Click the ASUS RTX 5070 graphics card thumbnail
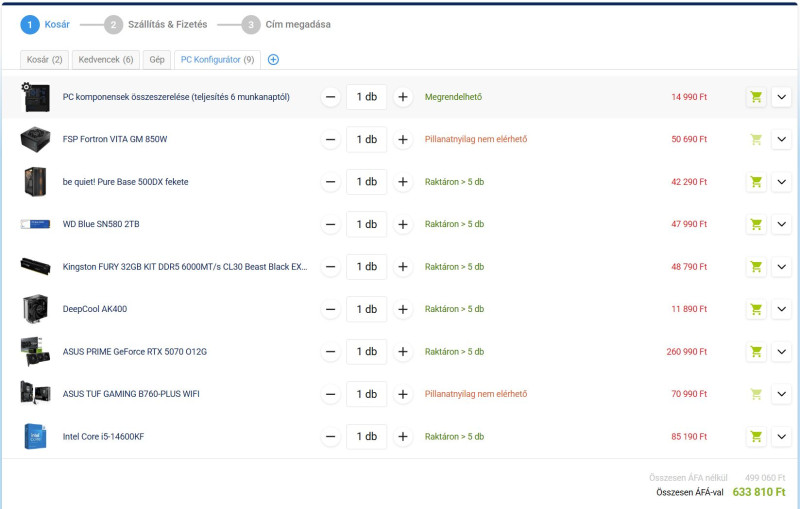The width and height of the screenshot is (800, 509). coord(35,351)
